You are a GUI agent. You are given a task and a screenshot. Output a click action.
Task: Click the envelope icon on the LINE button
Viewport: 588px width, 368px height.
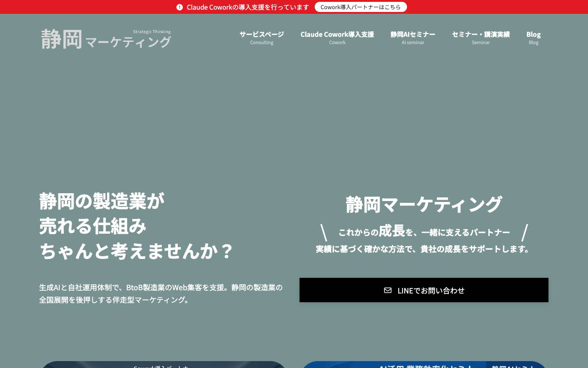[x=388, y=290]
